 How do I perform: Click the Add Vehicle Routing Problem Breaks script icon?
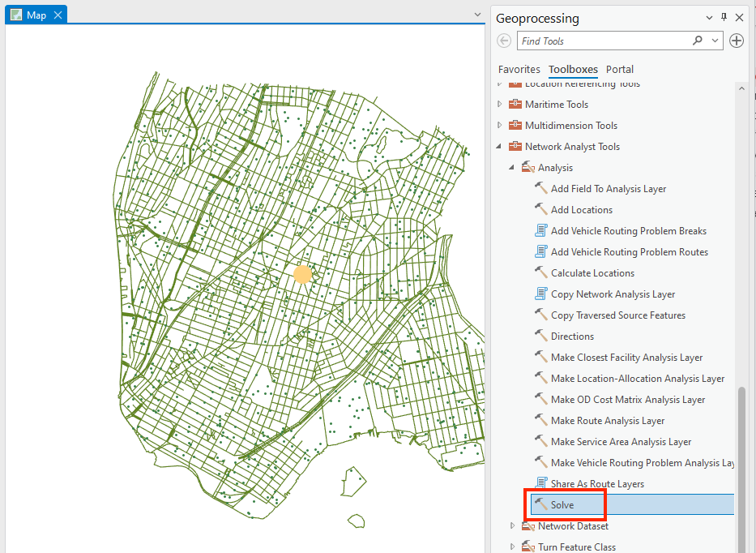tap(541, 230)
